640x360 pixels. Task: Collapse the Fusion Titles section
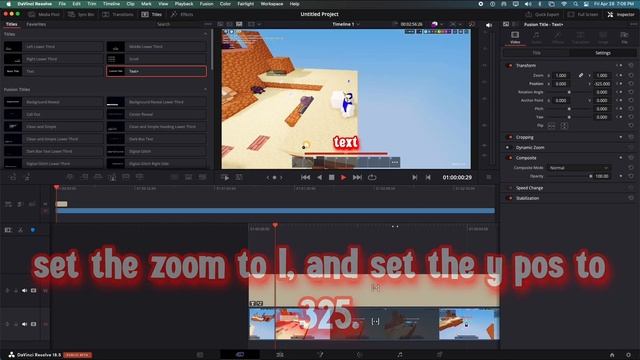click(205, 89)
